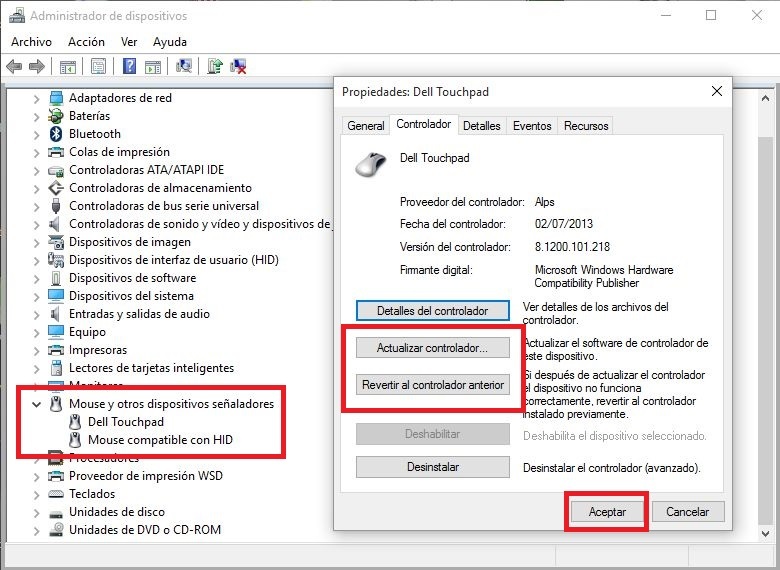Click the HID interface devices icon

click(x=56, y=260)
